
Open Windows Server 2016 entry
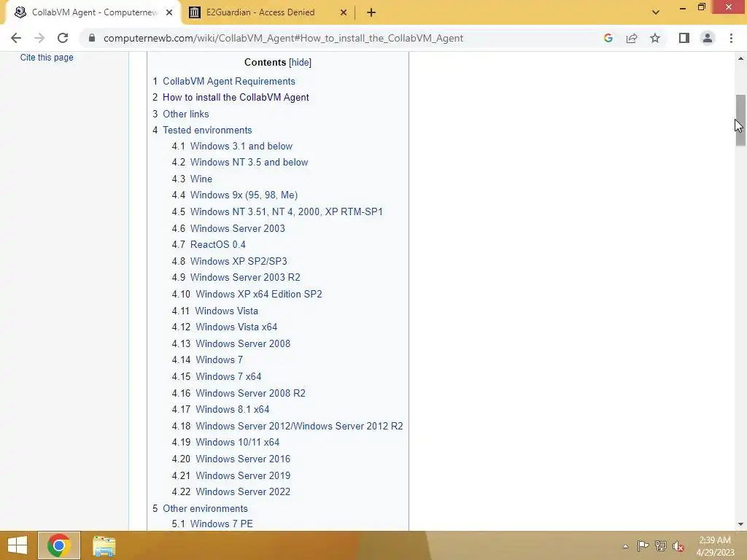243,459
